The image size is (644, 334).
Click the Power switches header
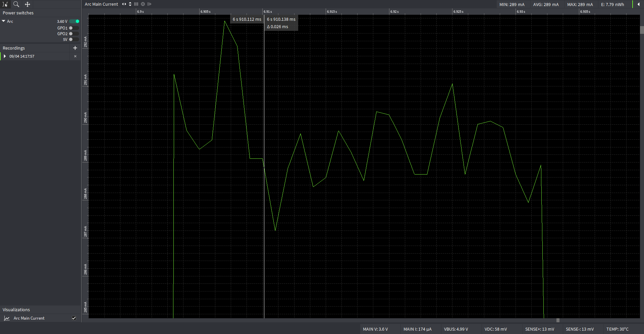(18, 13)
